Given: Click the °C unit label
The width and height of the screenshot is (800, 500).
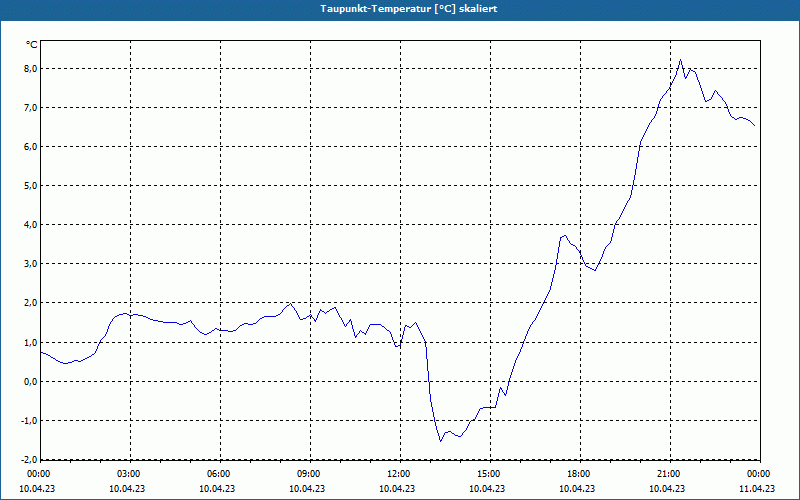Looking at the screenshot, I should click(x=32, y=45).
